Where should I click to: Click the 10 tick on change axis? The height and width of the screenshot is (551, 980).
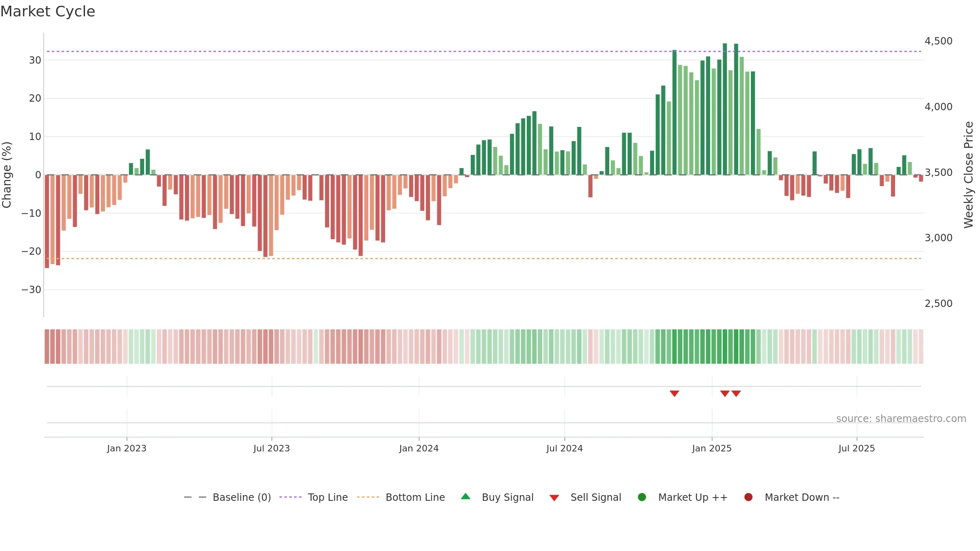coord(35,136)
